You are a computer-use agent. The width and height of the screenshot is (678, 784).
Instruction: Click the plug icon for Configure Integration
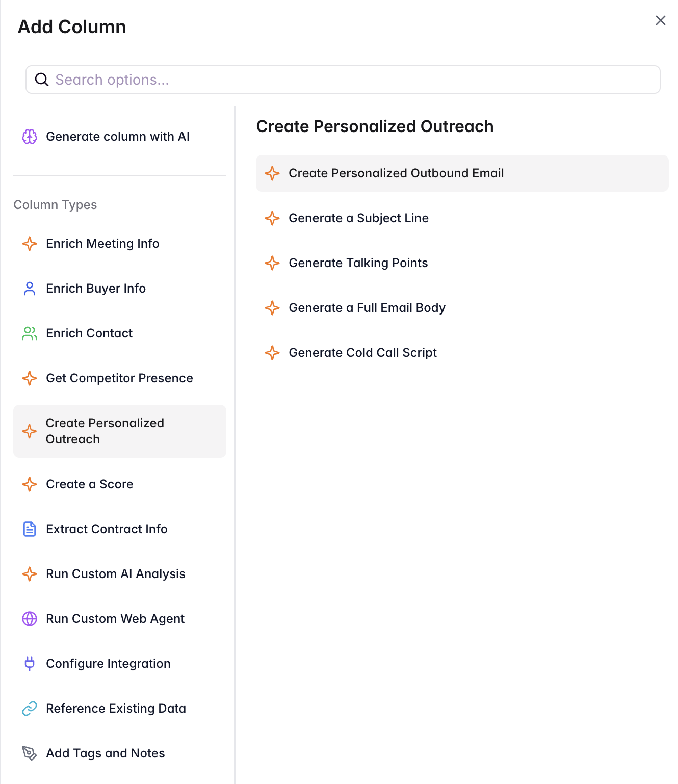(30, 664)
